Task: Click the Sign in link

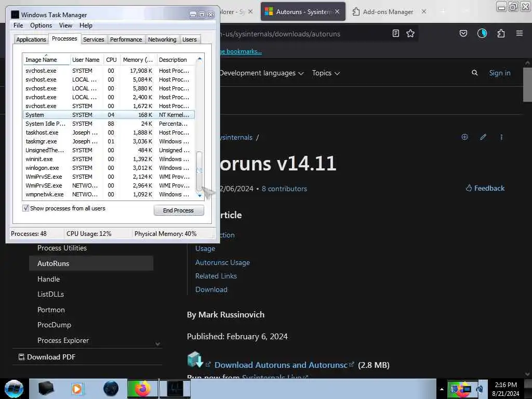Action: pos(500,73)
